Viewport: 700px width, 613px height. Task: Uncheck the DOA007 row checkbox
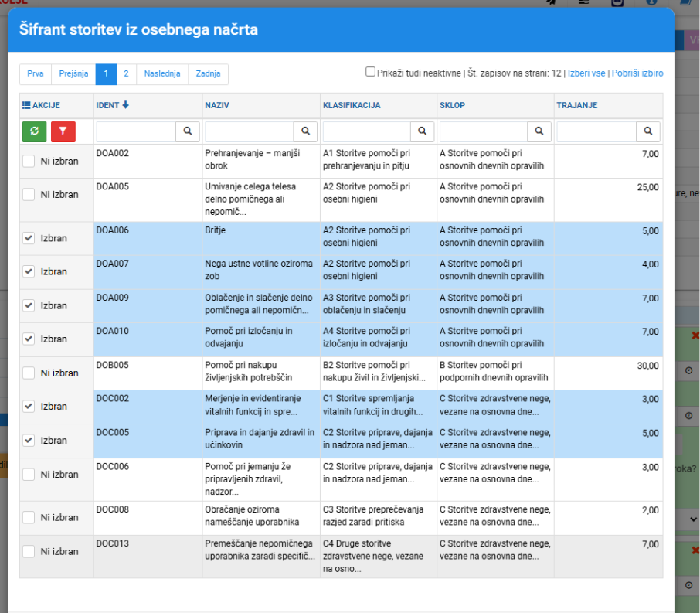pyautogui.click(x=29, y=271)
